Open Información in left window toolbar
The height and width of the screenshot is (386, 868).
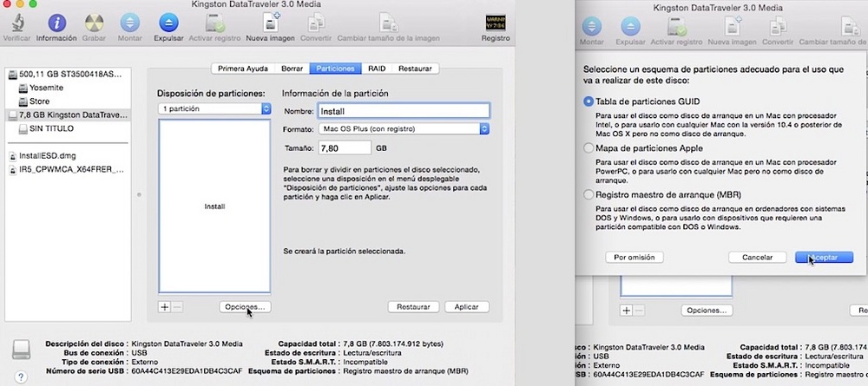(56, 23)
